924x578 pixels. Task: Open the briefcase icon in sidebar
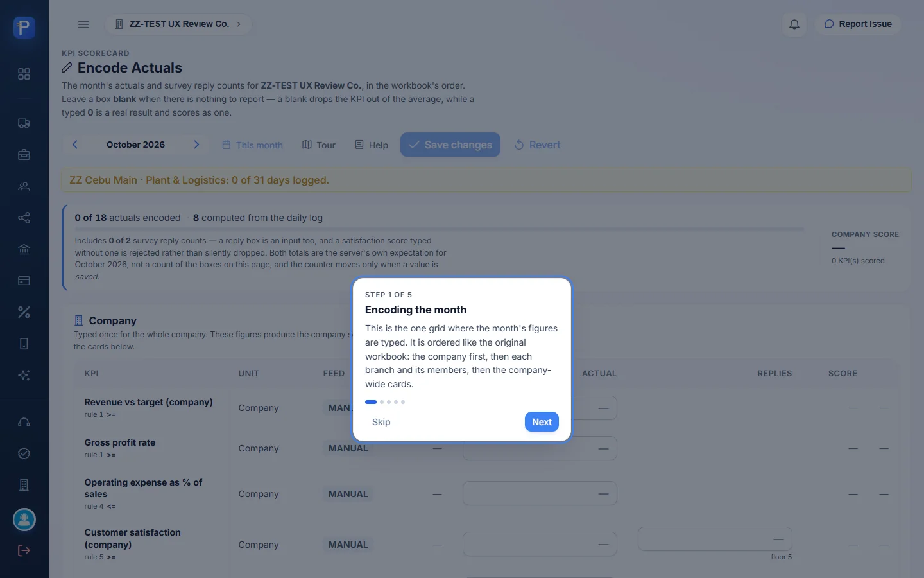pos(24,155)
